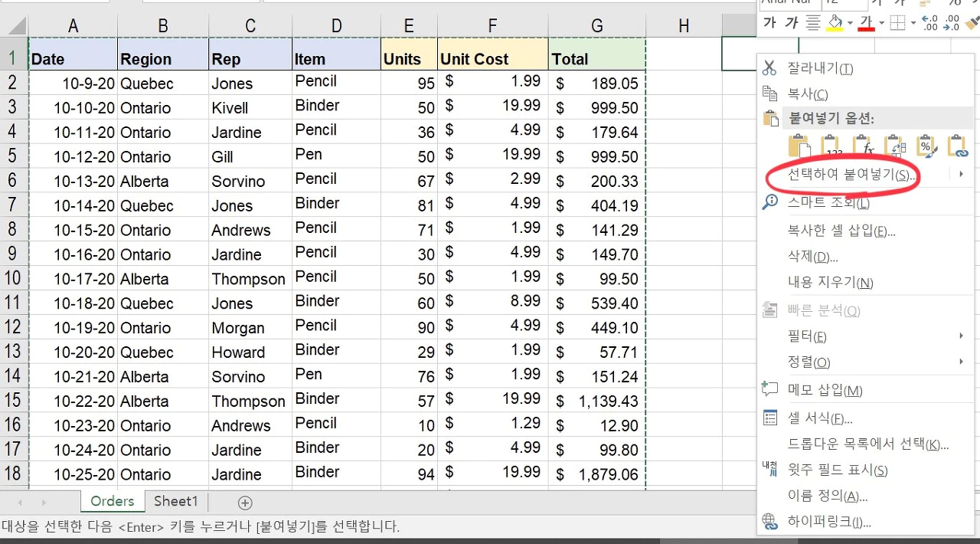Choose the Paste Values (123) option
The width and height of the screenshot is (980, 544).
[831, 146]
